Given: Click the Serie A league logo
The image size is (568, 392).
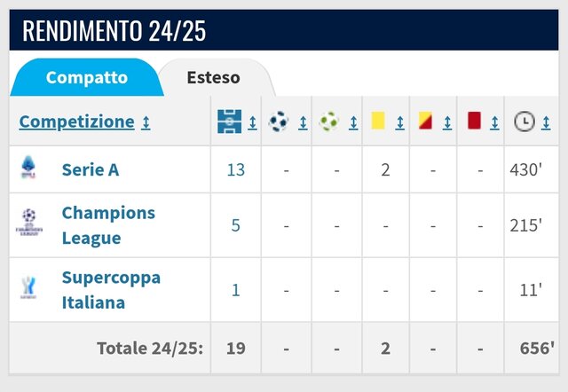Looking at the screenshot, I should tap(28, 168).
